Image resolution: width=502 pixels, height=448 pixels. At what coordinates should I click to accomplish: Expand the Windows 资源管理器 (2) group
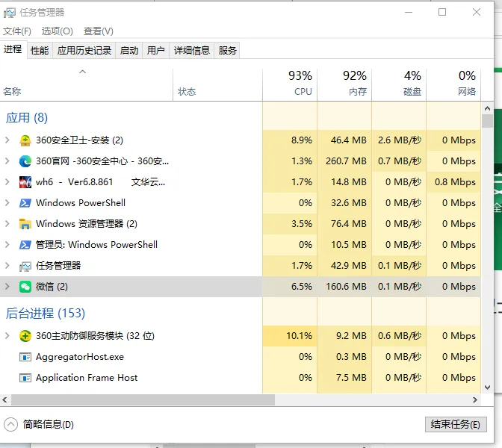tap(7, 223)
